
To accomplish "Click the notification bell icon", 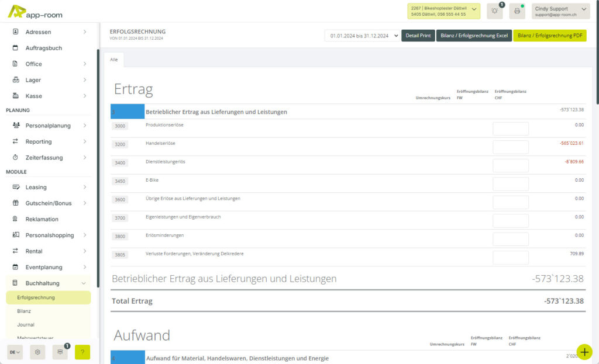I will pyautogui.click(x=494, y=11).
